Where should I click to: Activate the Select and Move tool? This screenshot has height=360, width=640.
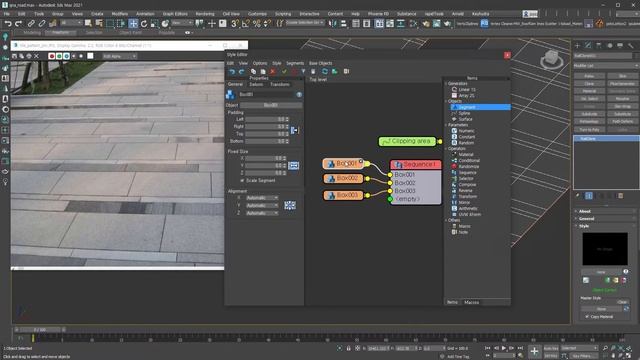pos(133,24)
